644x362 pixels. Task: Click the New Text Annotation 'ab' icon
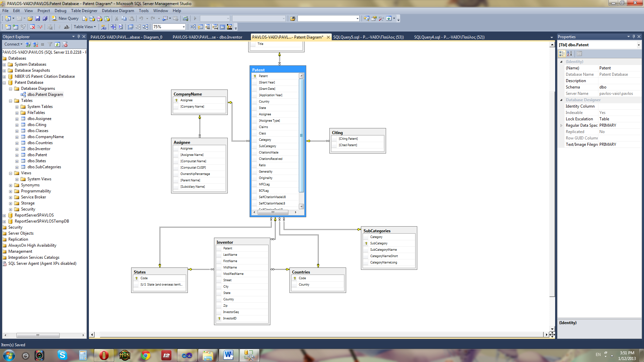pos(66,27)
